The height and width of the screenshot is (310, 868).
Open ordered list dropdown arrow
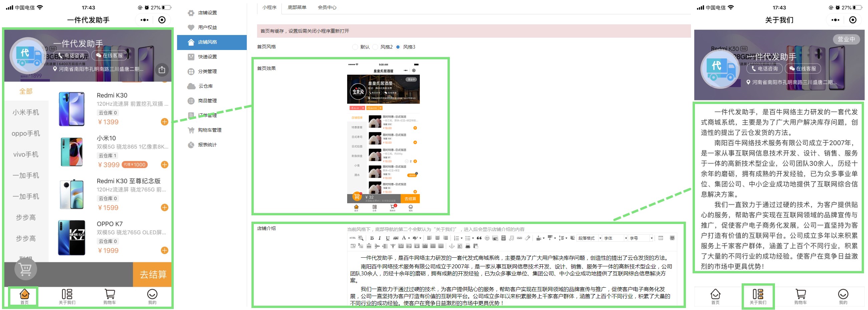[462, 238]
